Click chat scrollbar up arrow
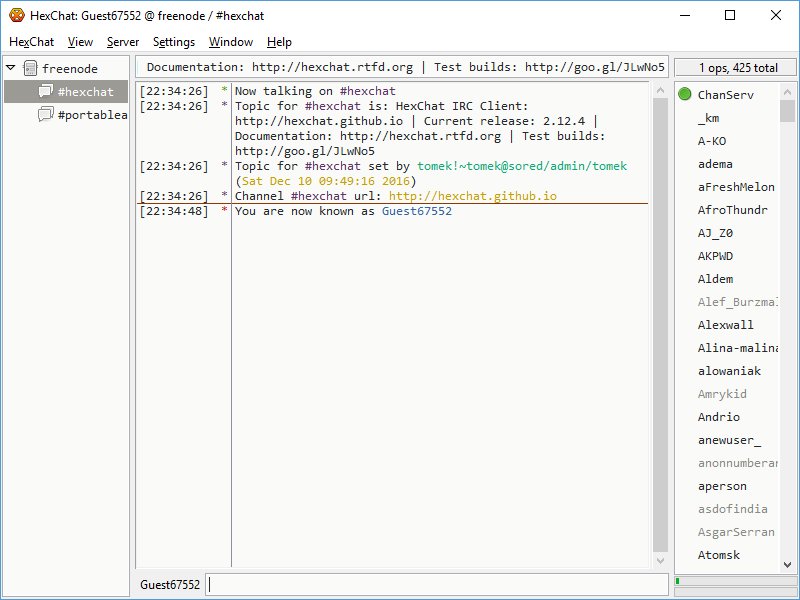The width and height of the screenshot is (800, 600). (x=660, y=90)
